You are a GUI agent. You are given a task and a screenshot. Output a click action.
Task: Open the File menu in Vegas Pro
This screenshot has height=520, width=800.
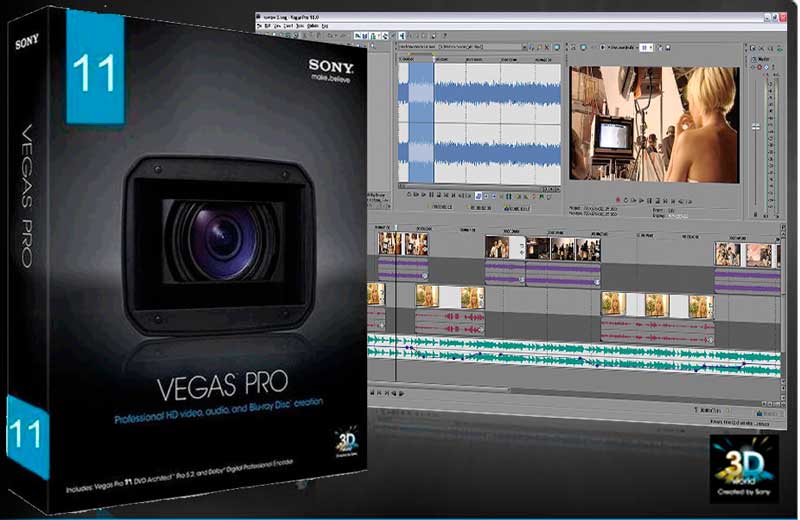click(259, 26)
